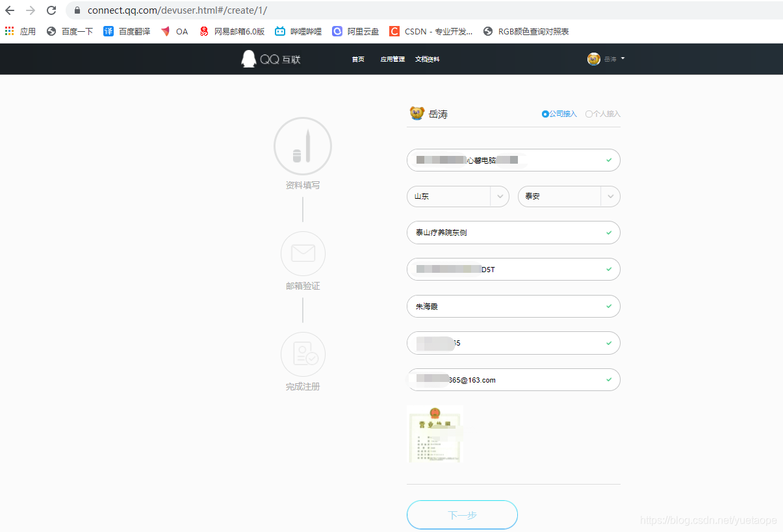Click the 下一步 button
Screen dimensions: 783x532
tap(462, 515)
